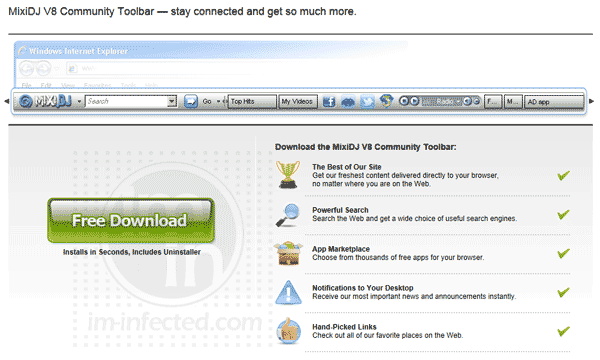
Task: Click the App Marketplace box icon
Action: pyautogui.click(x=289, y=253)
